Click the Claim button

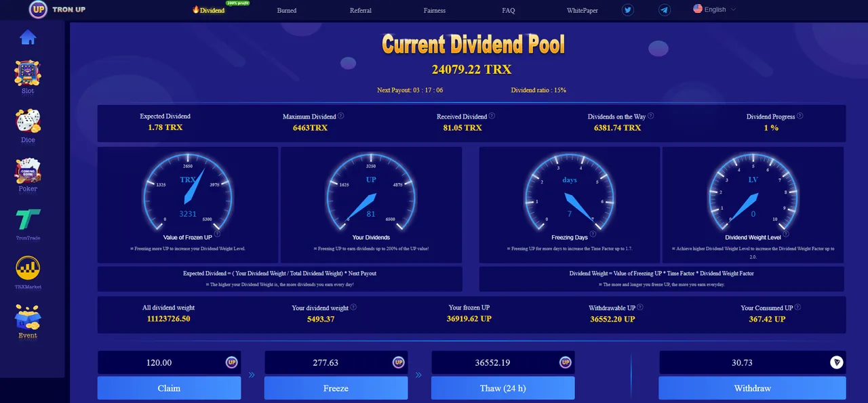click(169, 388)
